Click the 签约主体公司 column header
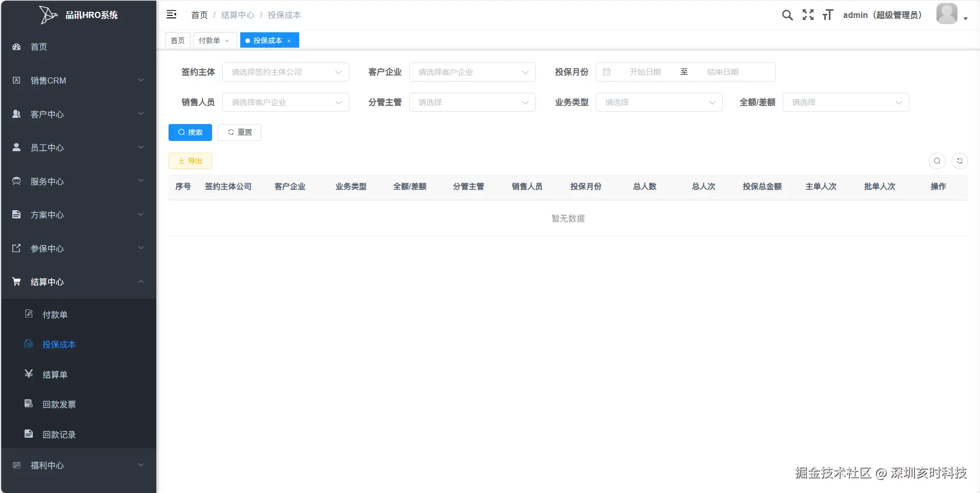 (x=228, y=187)
